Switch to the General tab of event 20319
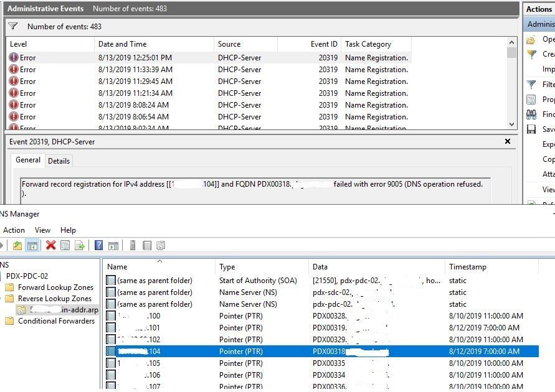The height and width of the screenshot is (392, 555). (x=27, y=160)
